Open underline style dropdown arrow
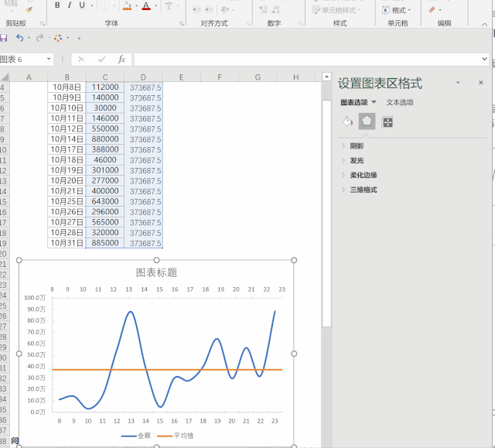 tap(92, 5)
